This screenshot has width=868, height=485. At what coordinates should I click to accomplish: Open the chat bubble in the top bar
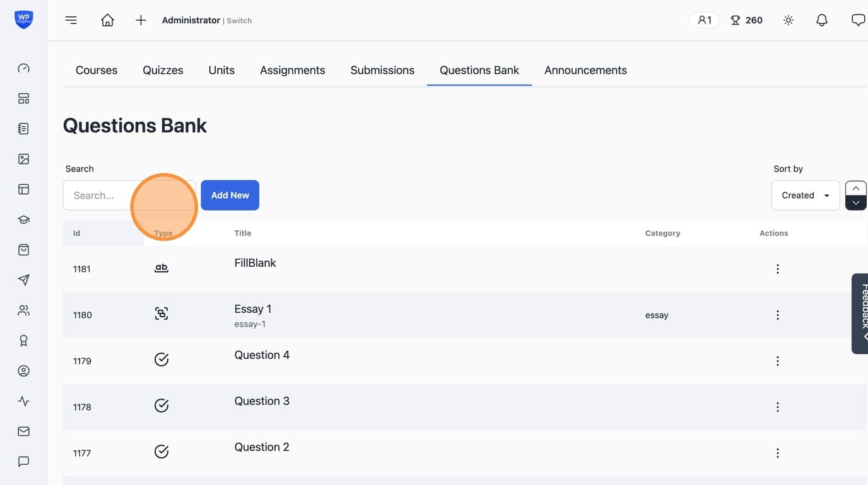[x=858, y=20]
